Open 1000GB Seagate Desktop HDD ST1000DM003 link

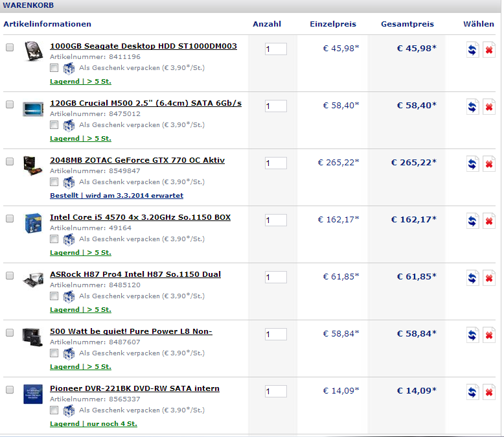[x=143, y=46]
